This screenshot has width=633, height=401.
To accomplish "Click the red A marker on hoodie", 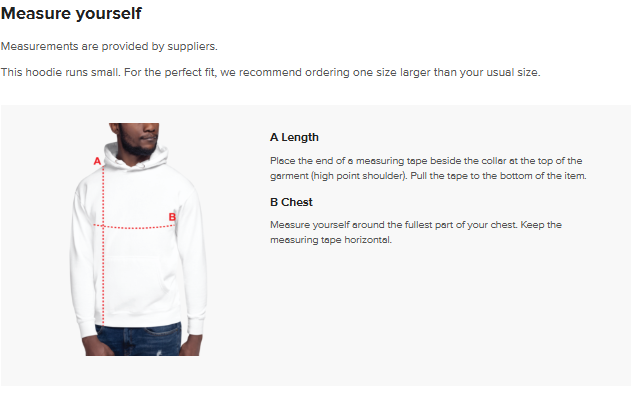I will (x=97, y=160).
